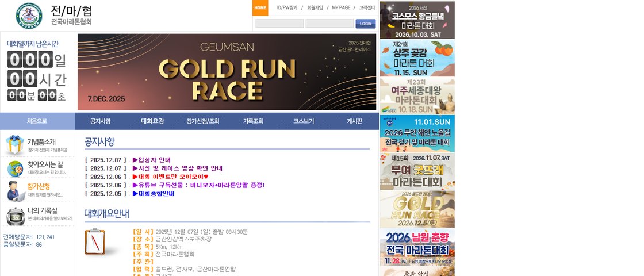Open 2026 남원 춘향 전국 마라톤대회 banner
Viewport: 644px width, 276px height.
[417, 247]
